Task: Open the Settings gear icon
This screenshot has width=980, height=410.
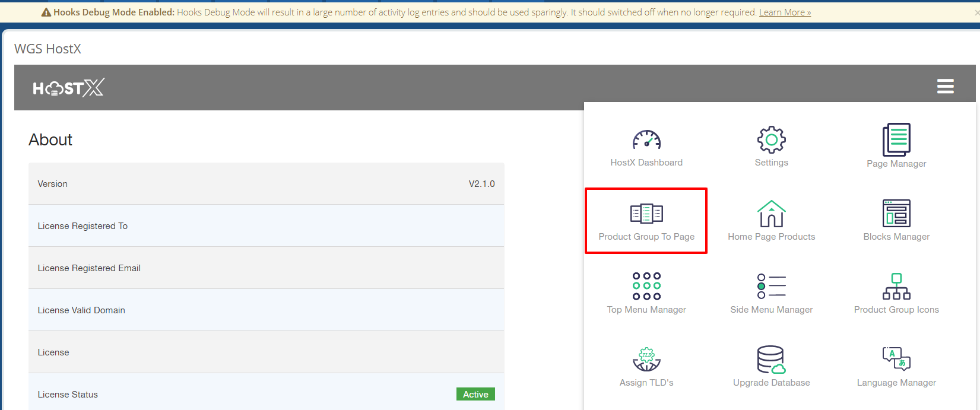Action: [x=772, y=140]
